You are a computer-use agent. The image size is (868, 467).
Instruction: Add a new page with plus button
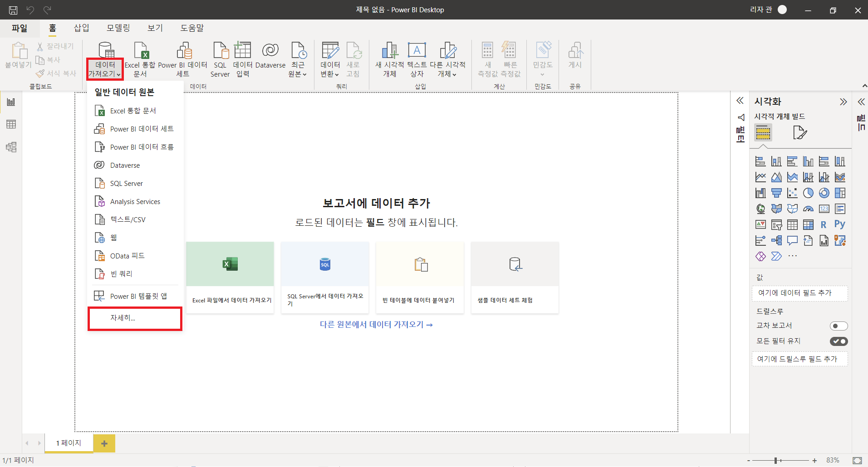pos(104,443)
